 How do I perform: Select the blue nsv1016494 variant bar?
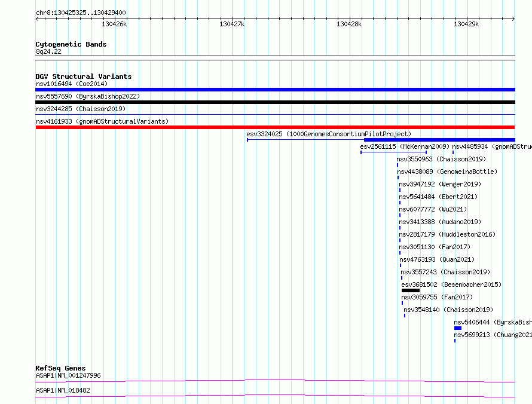[x=275, y=90]
